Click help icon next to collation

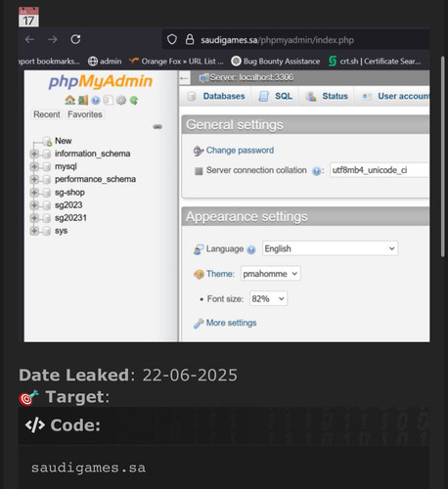[x=316, y=171]
